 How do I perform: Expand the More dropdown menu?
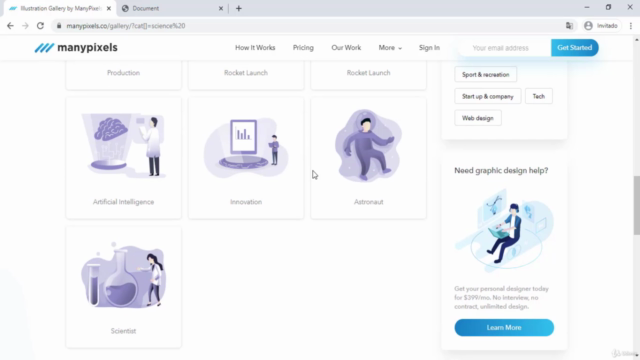tap(390, 48)
